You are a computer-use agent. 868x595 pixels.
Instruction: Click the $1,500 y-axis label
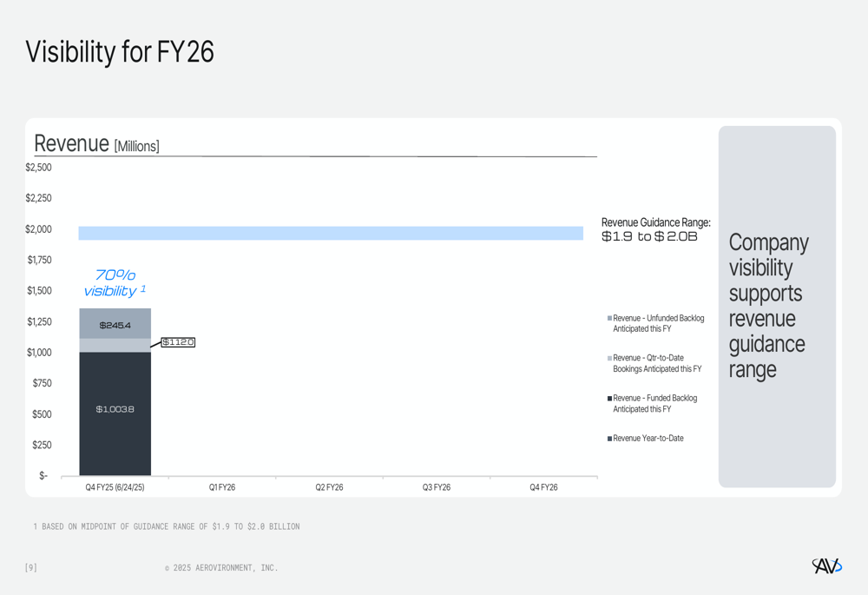click(39, 291)
